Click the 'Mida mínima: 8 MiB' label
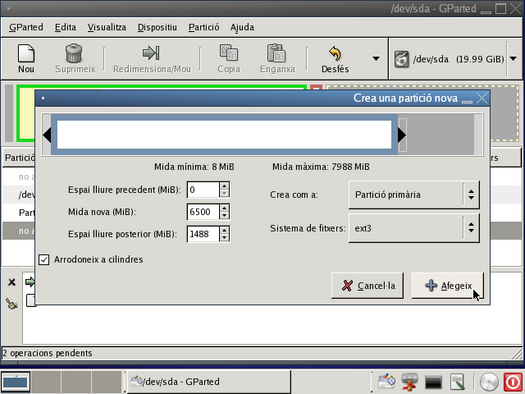Image resolution: width=525 pixels, height=394 pixels. [x=194, y=167]
